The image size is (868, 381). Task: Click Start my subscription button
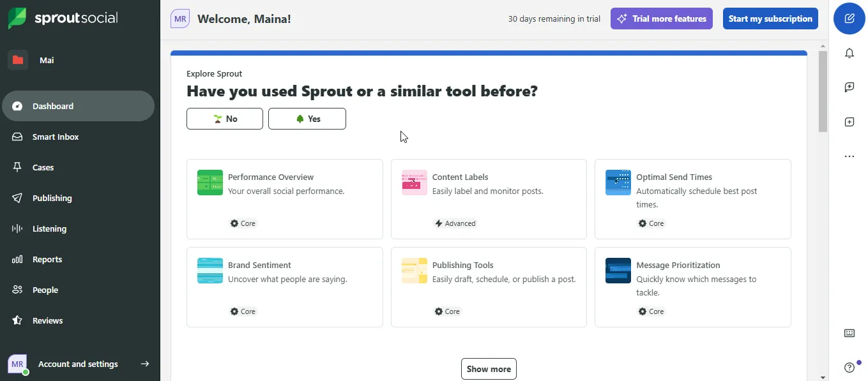tap(770, 19)
